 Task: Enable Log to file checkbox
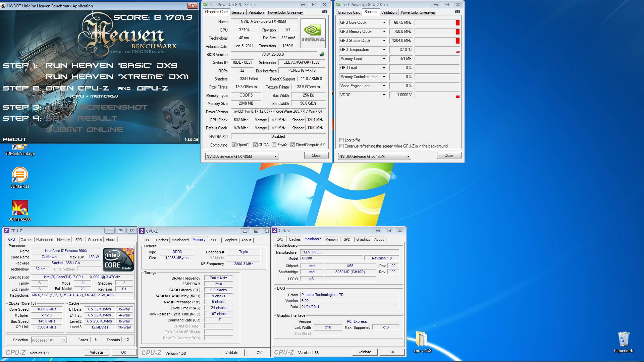(x=341, y=140)
